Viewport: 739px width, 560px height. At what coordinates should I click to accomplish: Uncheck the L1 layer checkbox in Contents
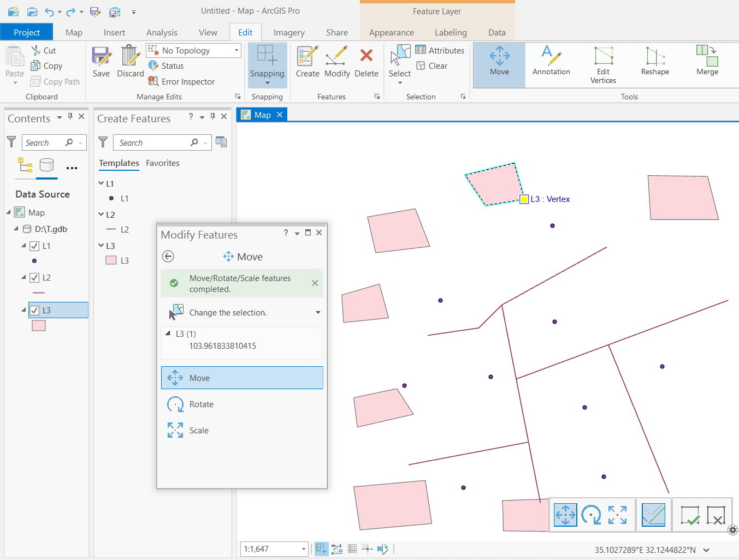pyautogui.click(x=36, y=246)
